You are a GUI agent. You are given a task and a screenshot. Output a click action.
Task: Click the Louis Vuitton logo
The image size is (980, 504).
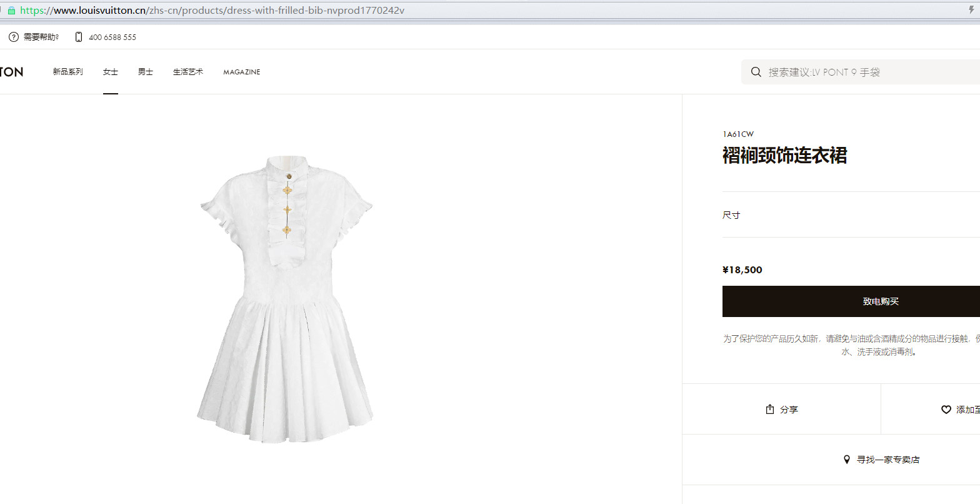11,72
